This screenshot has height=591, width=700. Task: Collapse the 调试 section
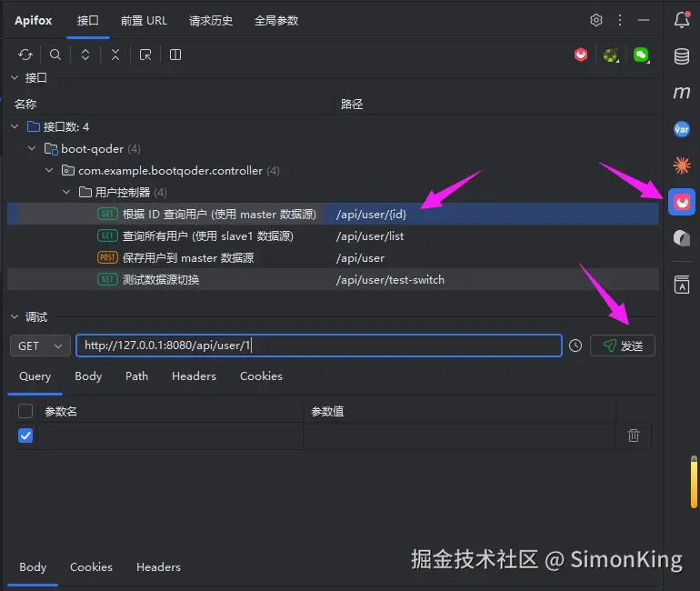[x=15, y=317]
